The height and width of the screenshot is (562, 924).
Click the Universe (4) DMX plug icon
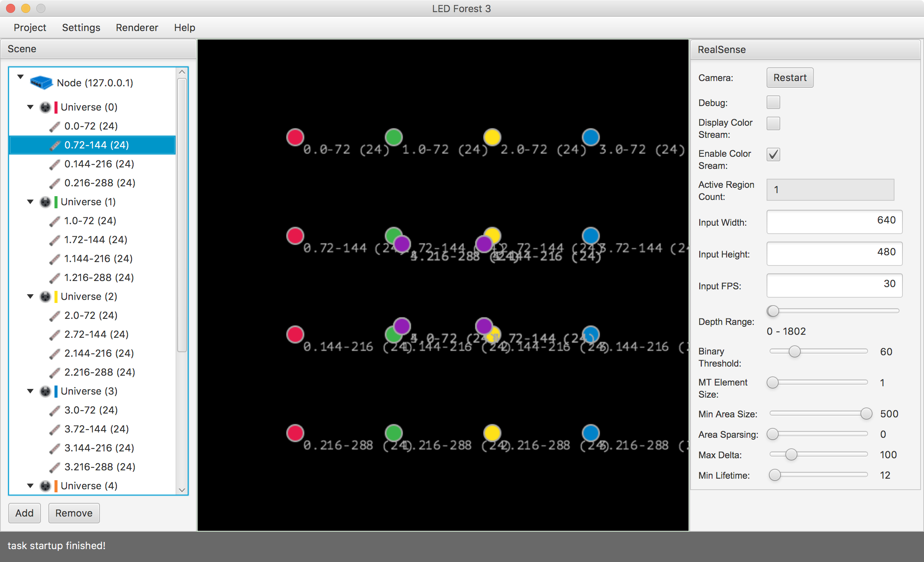pyautogui.click(x=45, y=486)
